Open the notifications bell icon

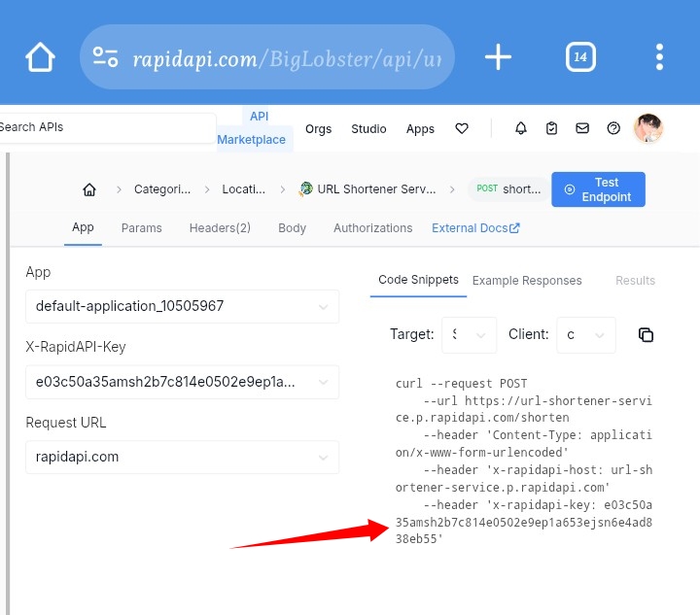click(521, 128)
